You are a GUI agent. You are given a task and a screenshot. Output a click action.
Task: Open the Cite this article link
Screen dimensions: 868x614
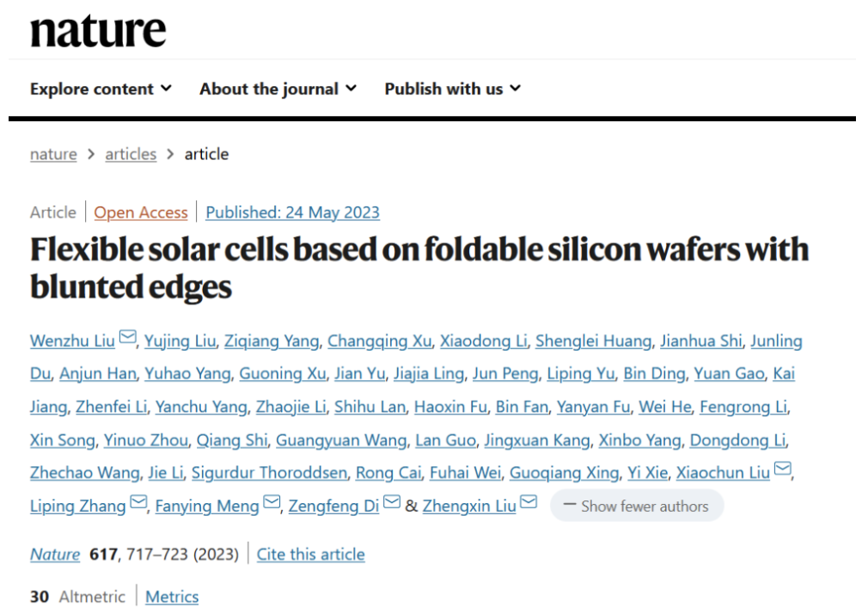(310, 554)
